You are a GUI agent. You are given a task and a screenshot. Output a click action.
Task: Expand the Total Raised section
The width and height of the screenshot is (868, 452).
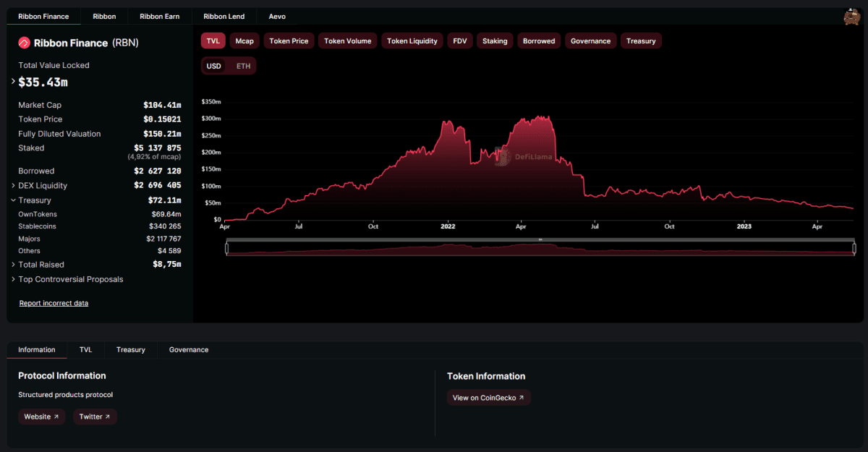click(13, 264)
